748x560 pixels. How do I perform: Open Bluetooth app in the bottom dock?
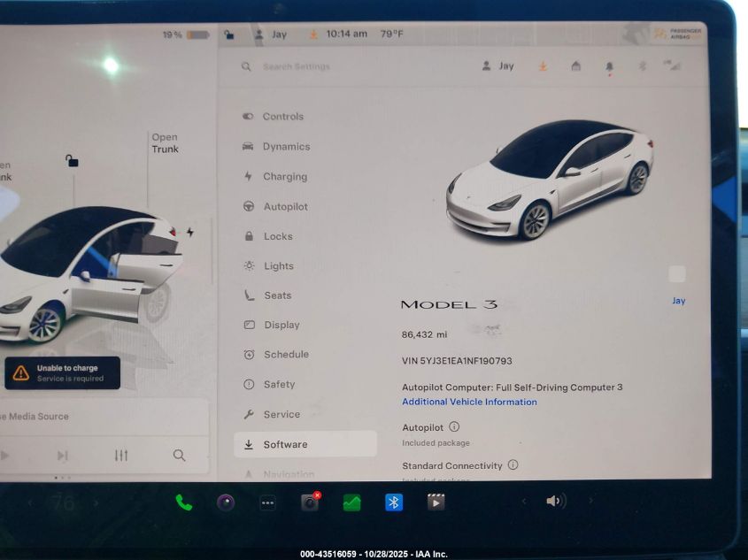pyautogui.click(x=394, y=502)
